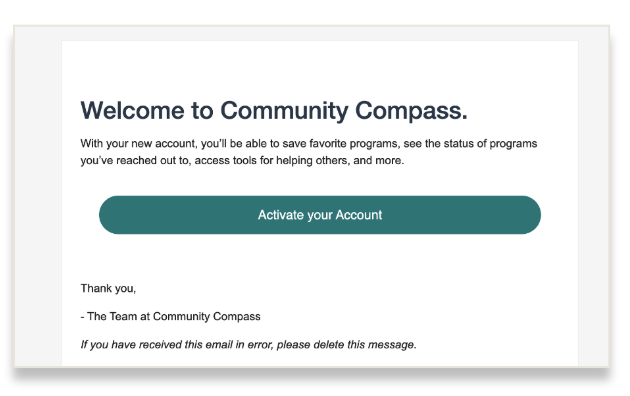The image size is (630, 396).
Task: Click the word Compass ending the heading
Action: [411, 111]
